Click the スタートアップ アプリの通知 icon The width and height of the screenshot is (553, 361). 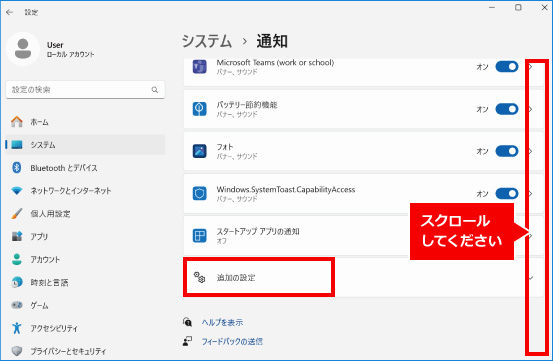pos(200,236)
